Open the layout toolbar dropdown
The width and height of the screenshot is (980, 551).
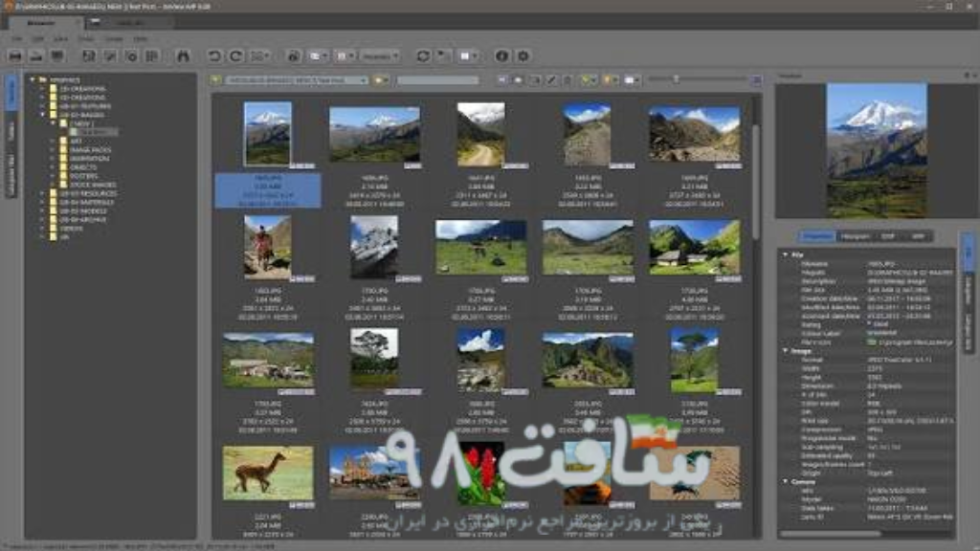coord(469,56)
